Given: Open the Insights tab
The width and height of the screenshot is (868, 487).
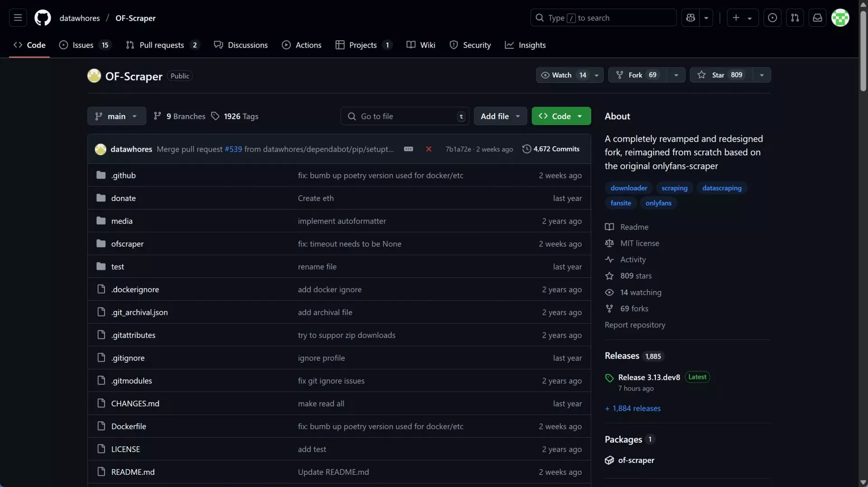Looking at the screenshot, I should tap(525, 45).
